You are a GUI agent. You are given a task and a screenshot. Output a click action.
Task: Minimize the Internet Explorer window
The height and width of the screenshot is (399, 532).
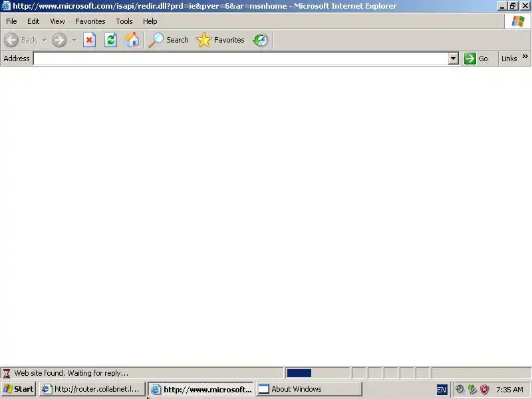point(502,6)
